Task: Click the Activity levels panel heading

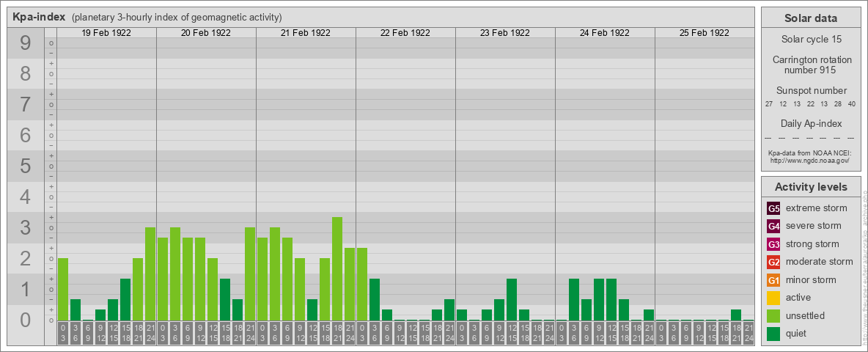Action: (811, 187)
